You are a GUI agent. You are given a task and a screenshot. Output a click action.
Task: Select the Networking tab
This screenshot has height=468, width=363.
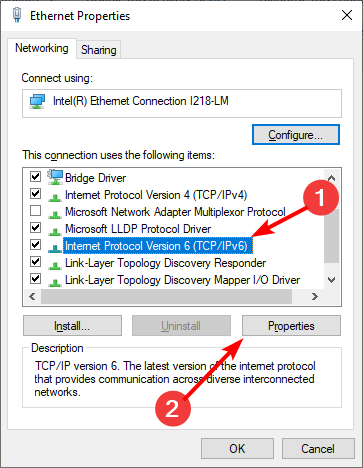click(x=42, y=48)
